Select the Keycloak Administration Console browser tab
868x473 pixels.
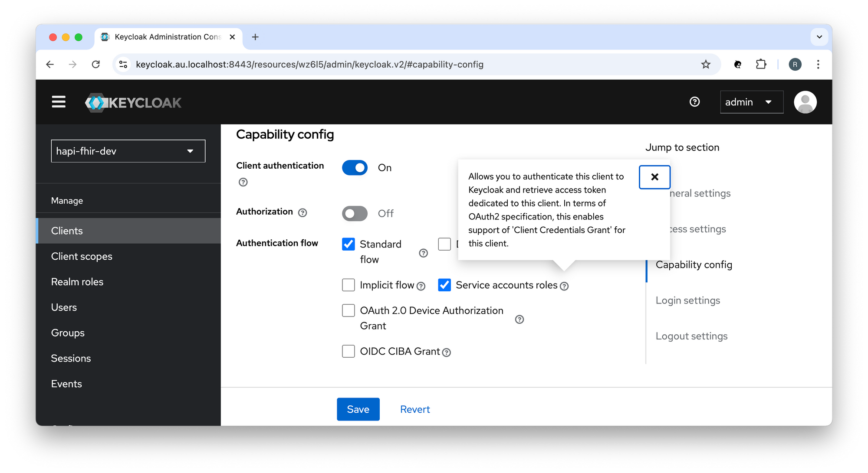tap(168, 37)
